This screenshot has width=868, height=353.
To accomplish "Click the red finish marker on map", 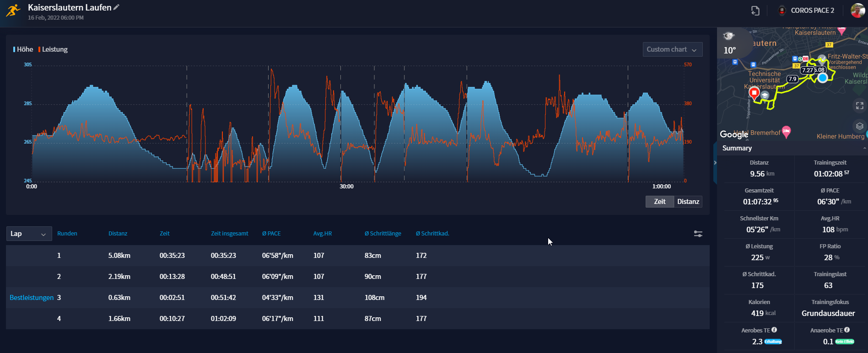I will tap(754, 93).
